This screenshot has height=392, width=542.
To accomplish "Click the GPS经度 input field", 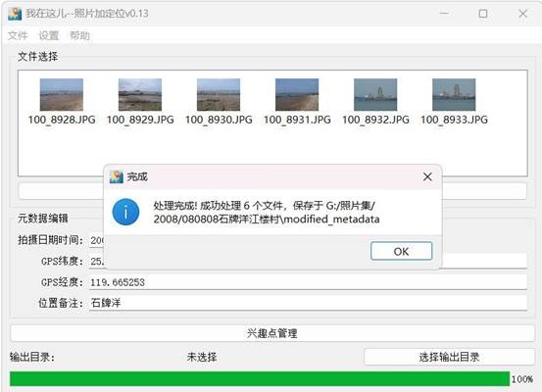I will coord(308,282).
